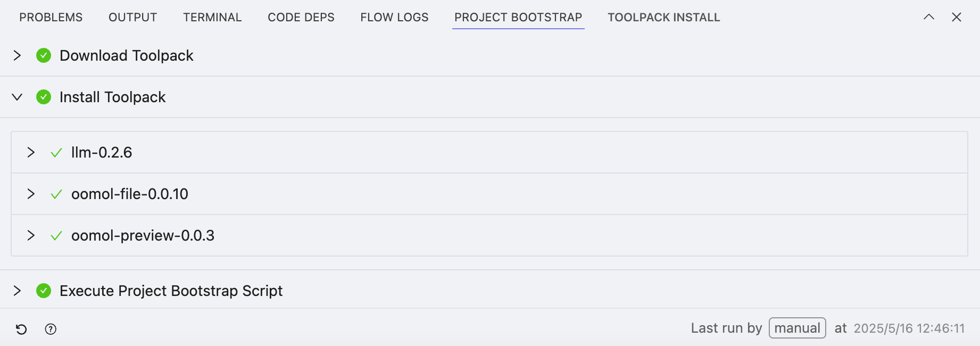Collapse the Install Toolpack section
Image resolution: width=980 pixels, height=346 pixels.
coord(17,97)
